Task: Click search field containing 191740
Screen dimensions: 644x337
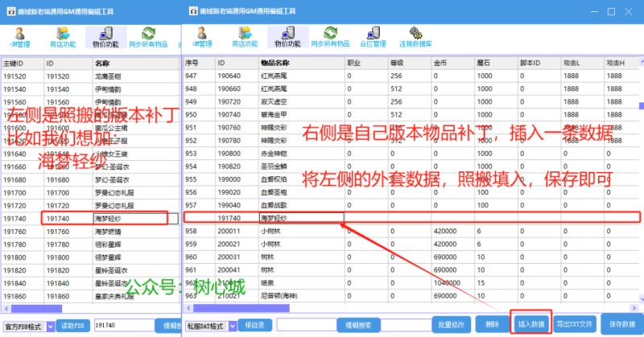Action: pos(125,325)
